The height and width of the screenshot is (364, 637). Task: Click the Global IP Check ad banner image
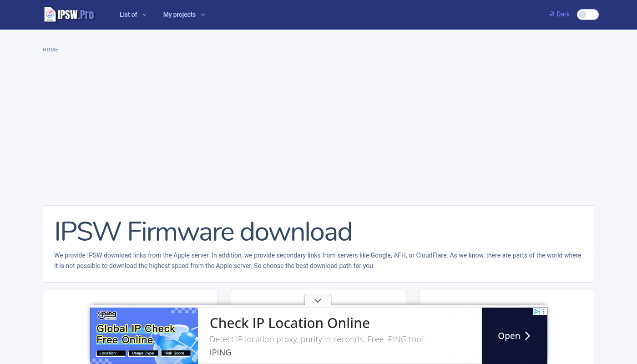144,336
